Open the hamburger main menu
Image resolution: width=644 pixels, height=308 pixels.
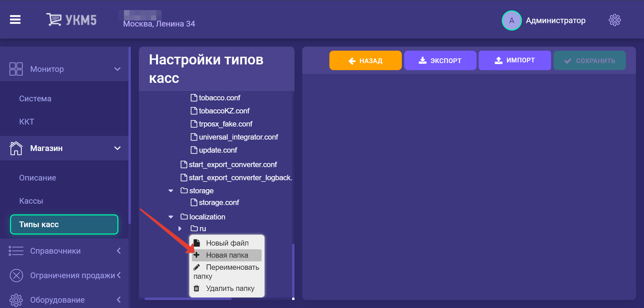click(x=15, y=20)
